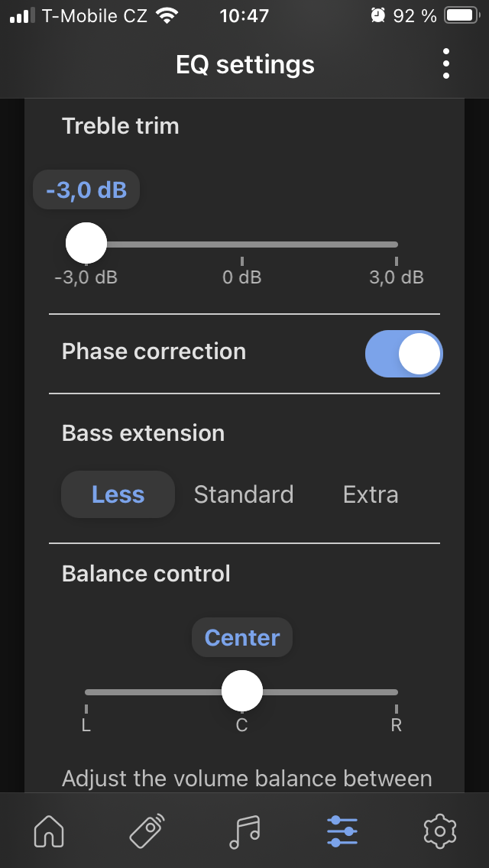Screen dimensions: 489x868
Task: Select Standard bass extension
Action: [x=244, y=494]
